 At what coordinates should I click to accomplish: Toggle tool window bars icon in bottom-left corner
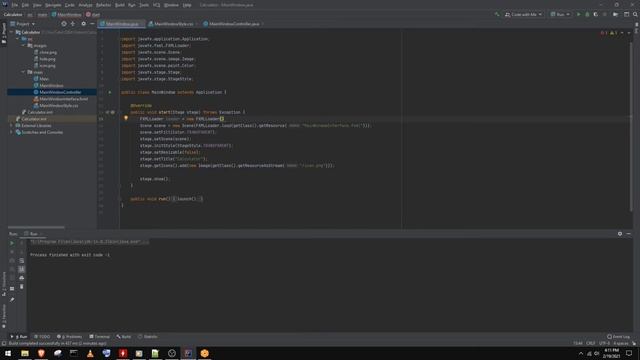point(4,343)
